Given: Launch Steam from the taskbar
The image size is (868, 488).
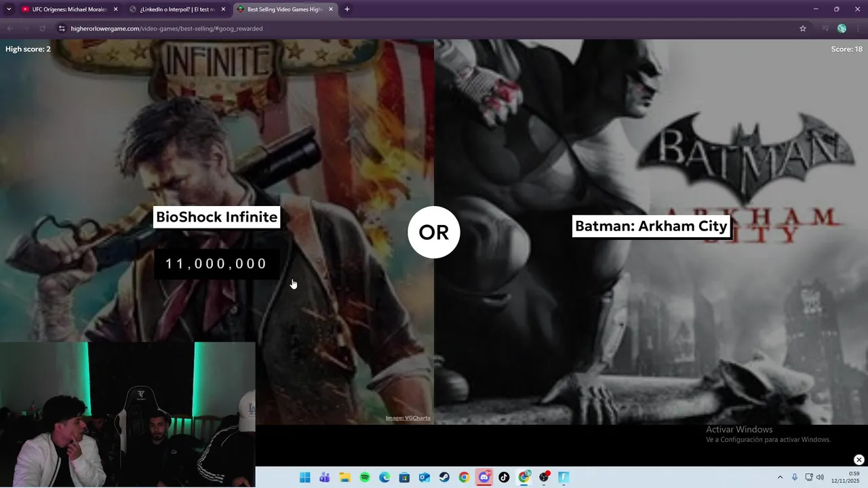Looking at the screenshot, I should [x=444, y=477].
